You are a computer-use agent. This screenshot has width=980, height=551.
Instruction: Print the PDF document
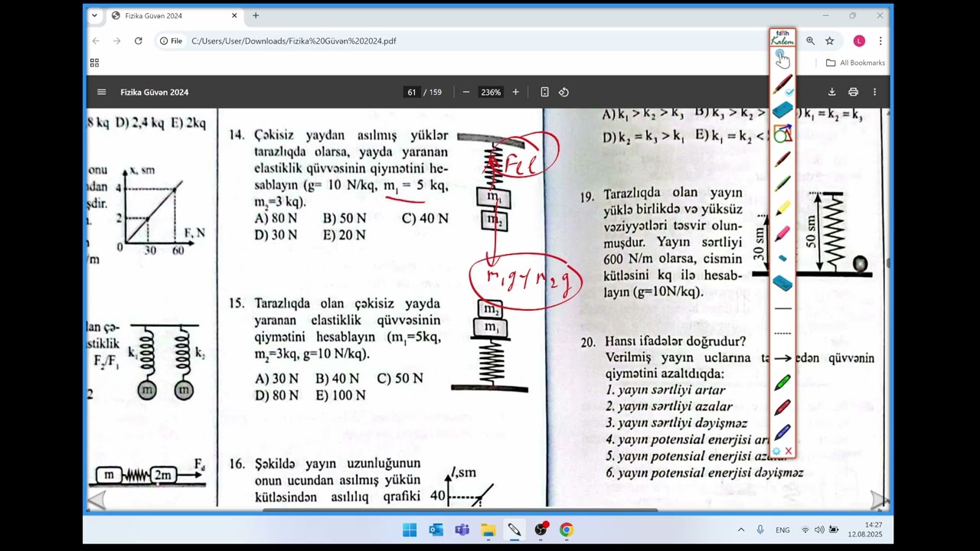[x=853, y=92]
